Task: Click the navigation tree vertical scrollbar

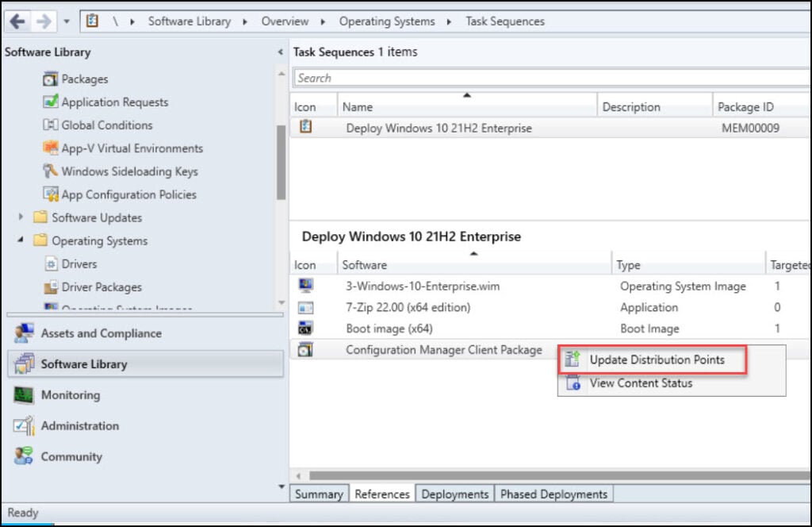Action: (282, 162)
